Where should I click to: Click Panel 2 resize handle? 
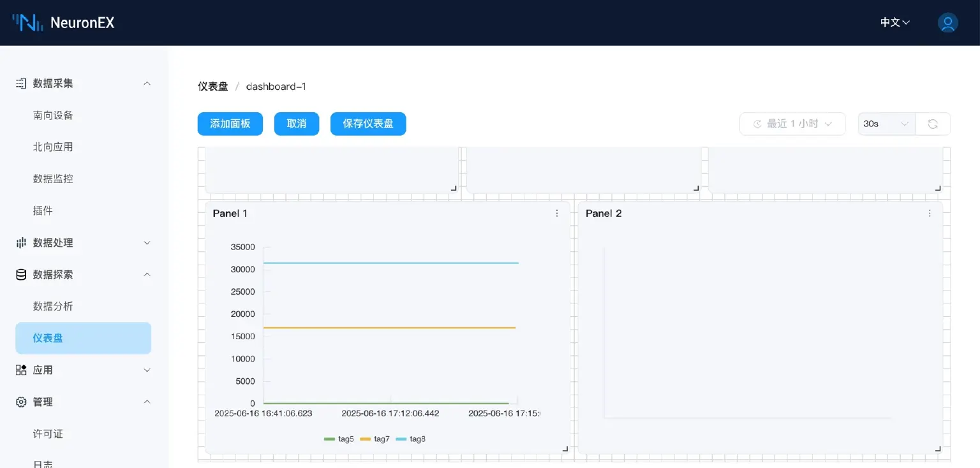click(x=938, y=449)
